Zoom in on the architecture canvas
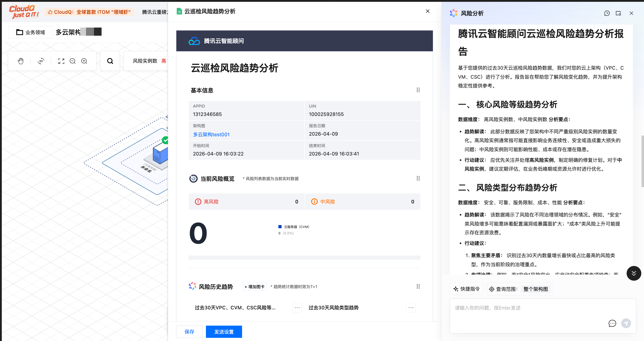 tap(84, 61)
